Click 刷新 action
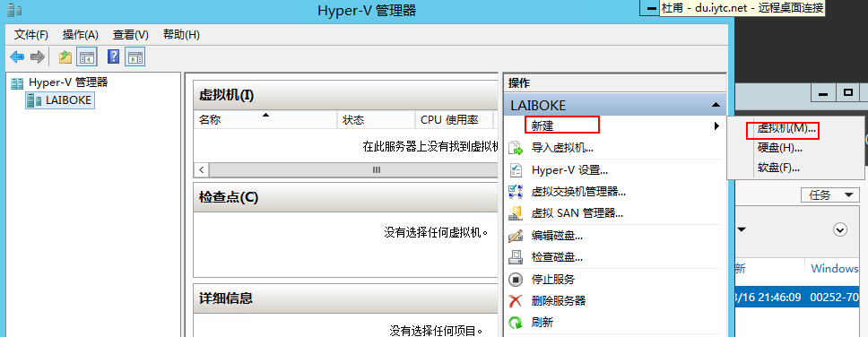Image resolution: width=868 pixels, height=337 pixels. [x=542, y=323]
